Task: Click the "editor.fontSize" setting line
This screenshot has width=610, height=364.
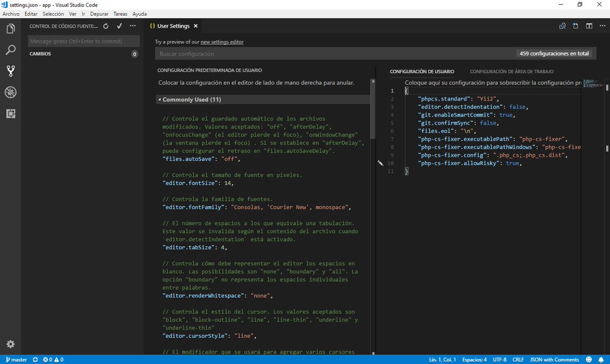Action: pyautogui.click(x=199, y=183)
